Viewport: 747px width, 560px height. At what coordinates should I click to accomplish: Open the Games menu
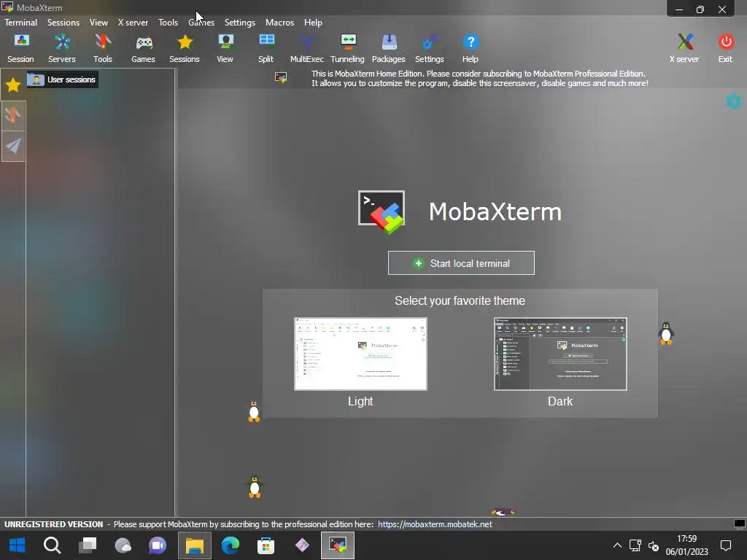[x=201, y=23]
